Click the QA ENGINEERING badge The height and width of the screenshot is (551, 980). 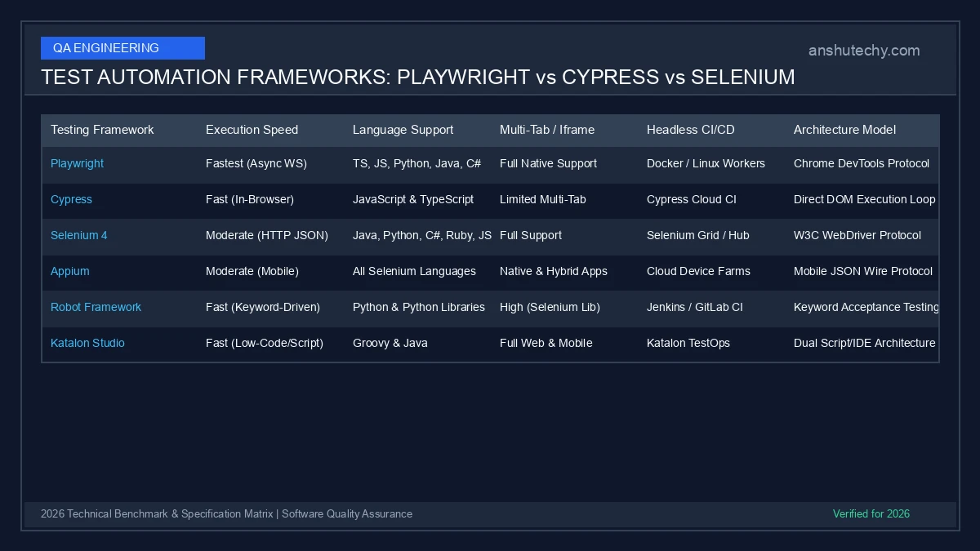pos(122,48)
